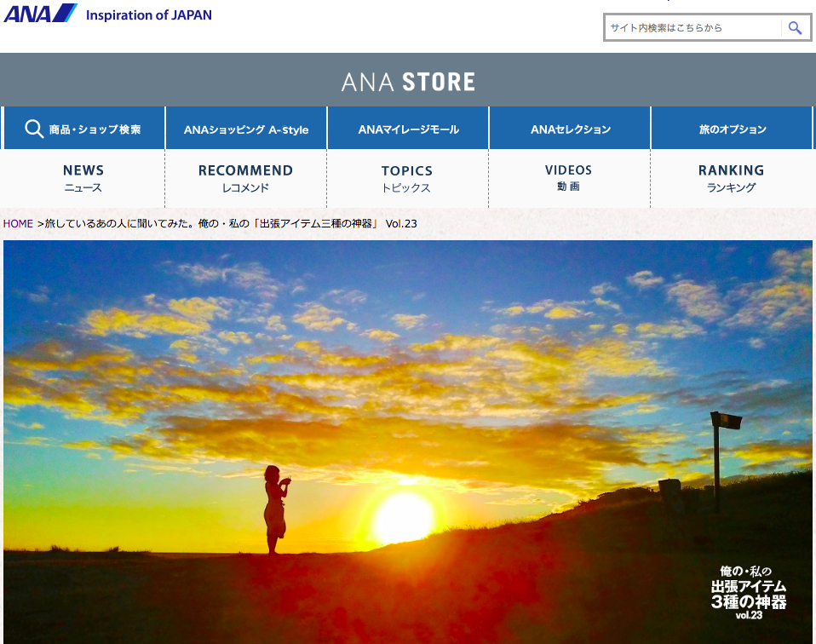
Task: Click the 3種の神器 vol.23 caption on image
Action: click(749, 593)
